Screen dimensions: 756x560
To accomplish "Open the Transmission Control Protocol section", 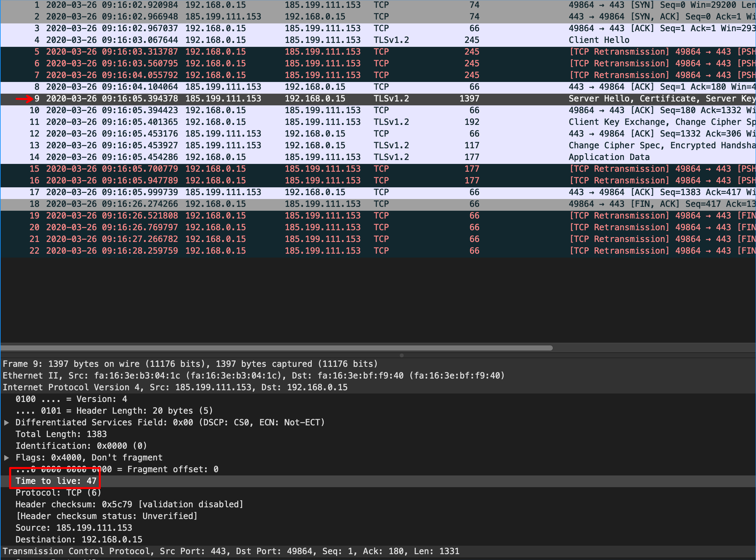I will tap(230, 551).
